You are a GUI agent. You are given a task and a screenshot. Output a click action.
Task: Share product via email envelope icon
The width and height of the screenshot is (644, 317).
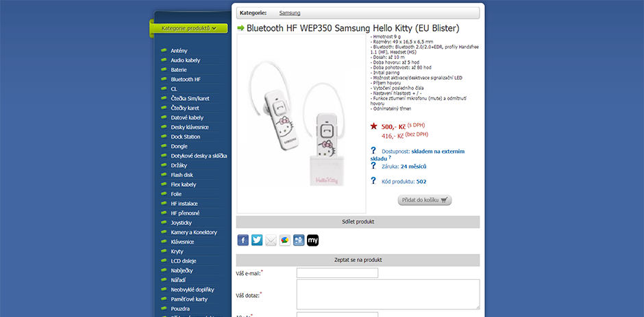click(x=271, y=240)
